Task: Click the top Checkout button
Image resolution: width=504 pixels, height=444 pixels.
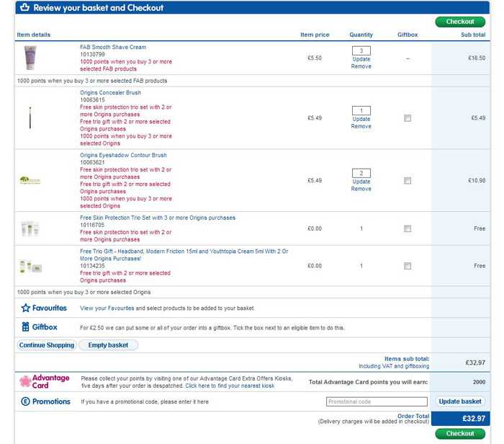Action: click(460, 22)
